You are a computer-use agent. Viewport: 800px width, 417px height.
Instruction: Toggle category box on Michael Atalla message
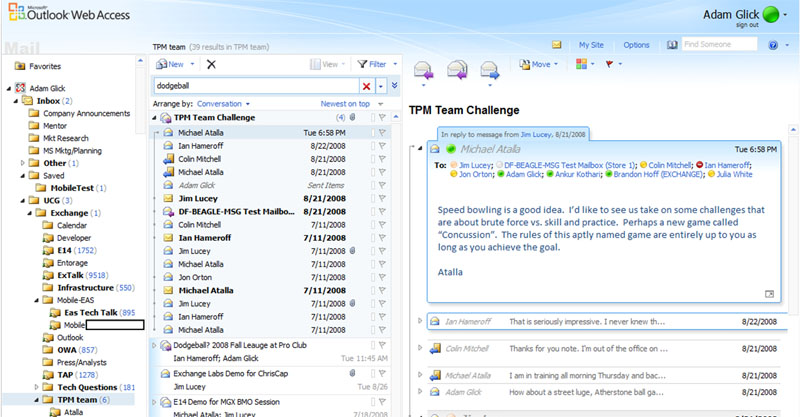(371, 132)
